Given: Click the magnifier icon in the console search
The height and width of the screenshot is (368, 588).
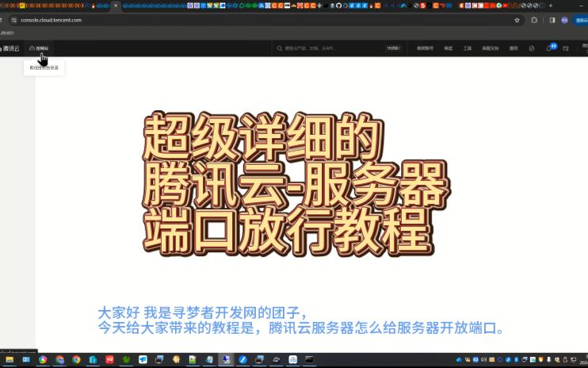Looking at the screenshot, I should (280, 48).
